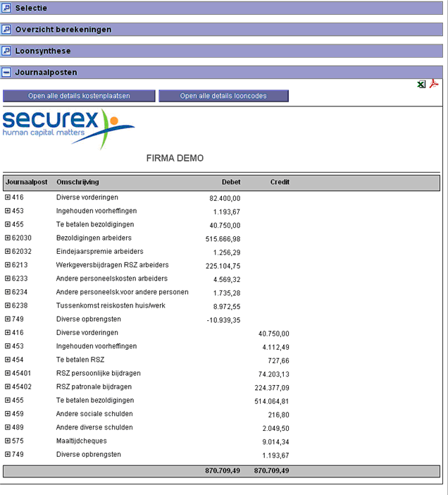This screenshot has height=495, width=448.
Task: Expand row 62030 Bezoldigingen arbeiders
Action: 8,238
